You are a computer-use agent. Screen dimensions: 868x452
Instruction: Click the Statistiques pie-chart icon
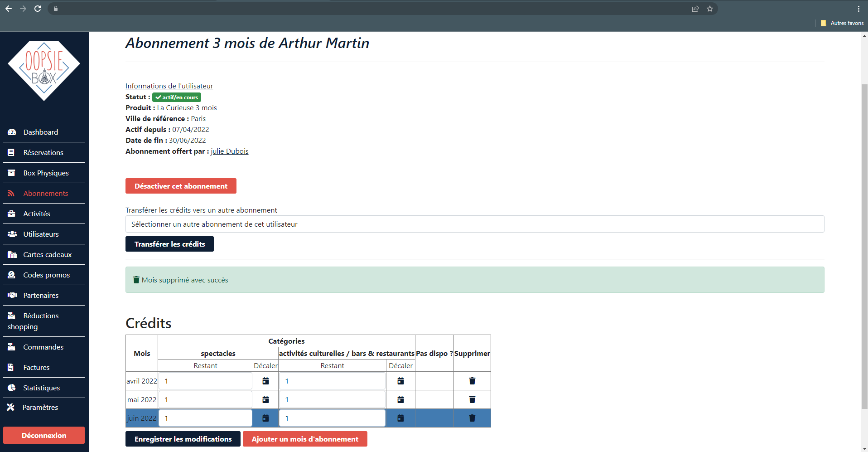click(11, 388)
